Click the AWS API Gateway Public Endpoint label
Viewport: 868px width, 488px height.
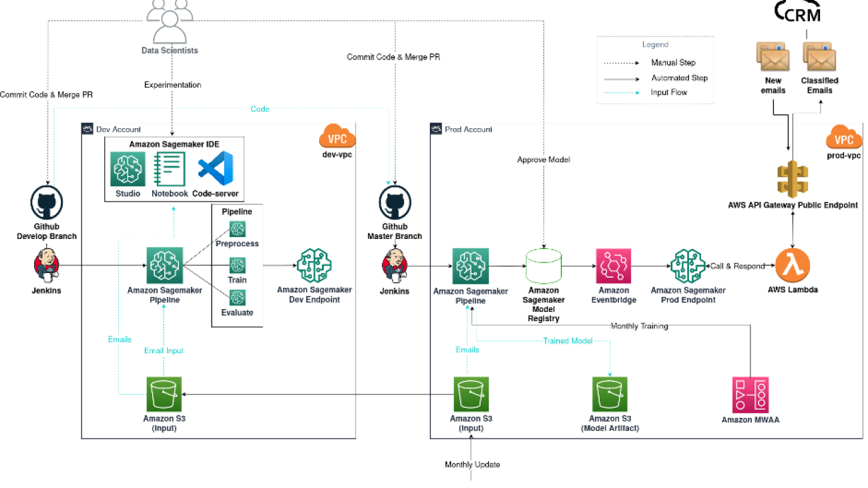pyautogui.click(x=793, y=206)
